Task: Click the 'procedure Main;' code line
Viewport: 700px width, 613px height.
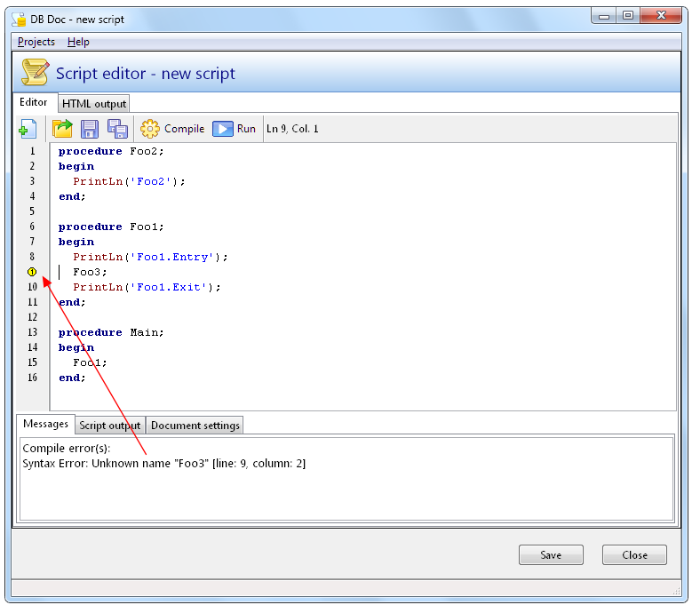Action: click(x=111, y=332)
